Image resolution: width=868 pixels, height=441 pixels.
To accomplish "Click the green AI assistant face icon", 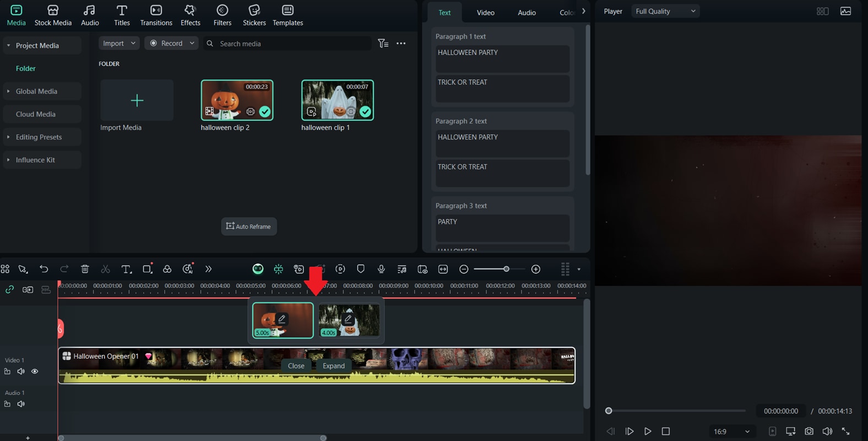I will (258, 269).
